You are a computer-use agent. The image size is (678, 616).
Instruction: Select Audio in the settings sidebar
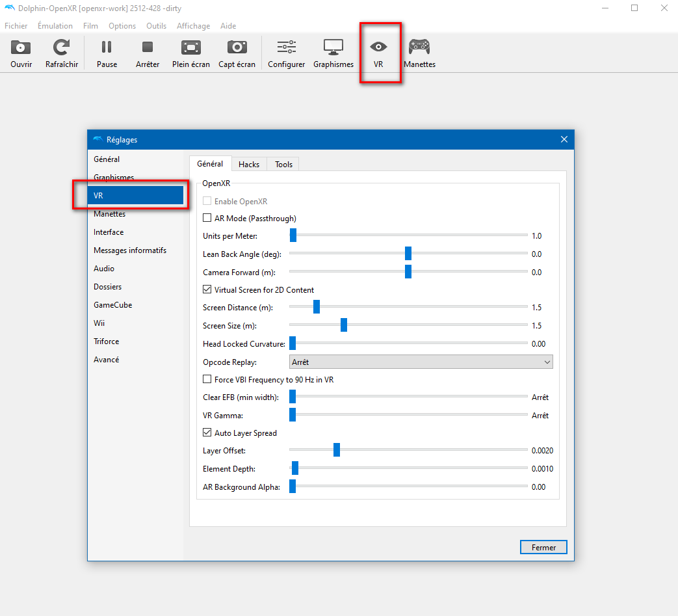[104, 269]
